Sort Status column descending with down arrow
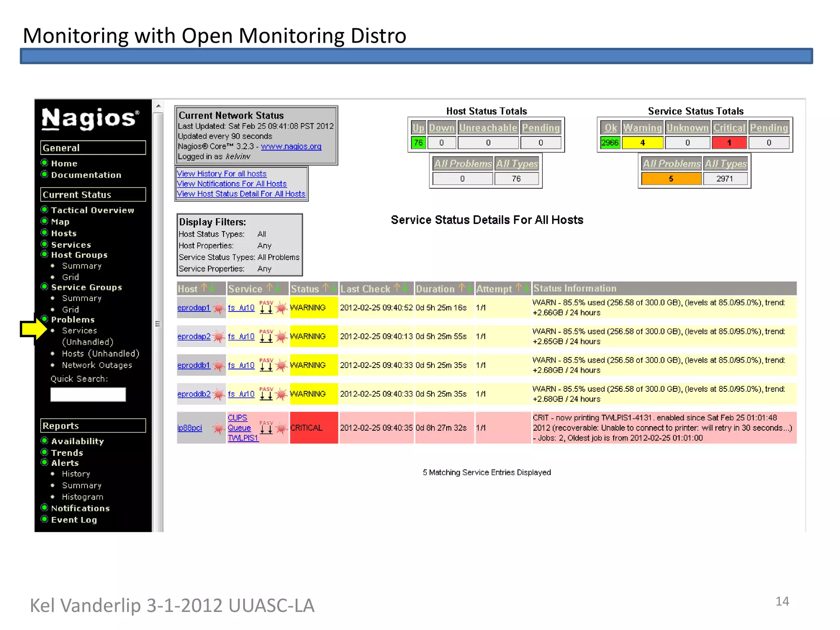The width and height of the screenshot is (840, 630). [x=333, y=288]
